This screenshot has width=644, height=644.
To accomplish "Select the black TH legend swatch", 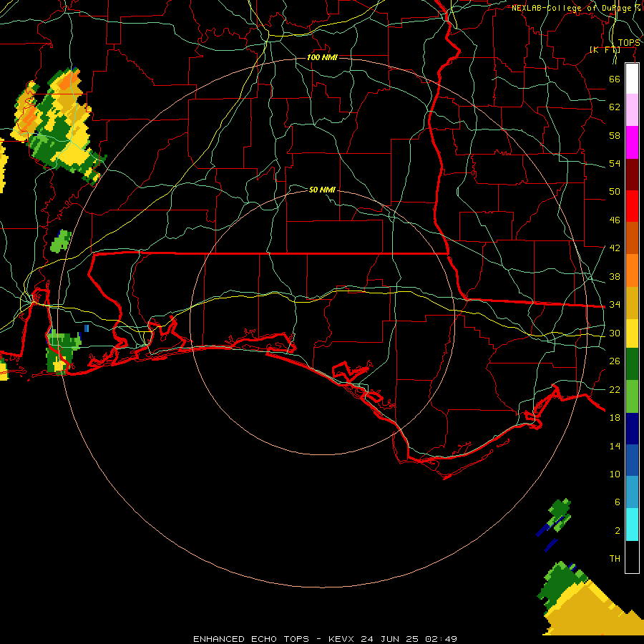I will pyautogui.click(x=632, y=557).
